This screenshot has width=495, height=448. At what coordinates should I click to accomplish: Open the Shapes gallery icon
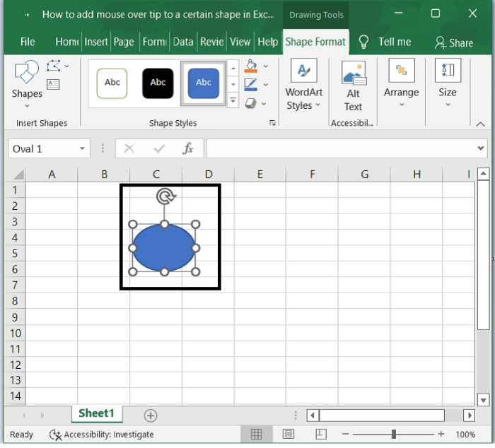pos(27,72)
